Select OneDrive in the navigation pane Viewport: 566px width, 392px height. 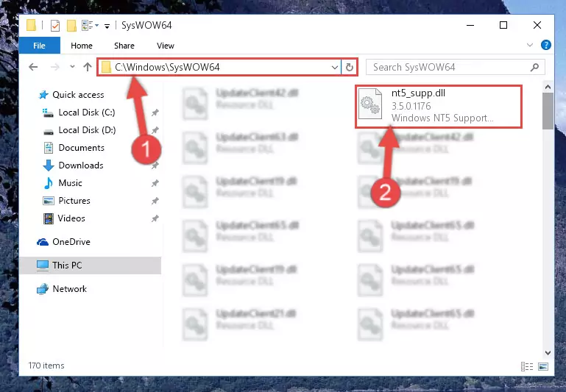point(71,242)
